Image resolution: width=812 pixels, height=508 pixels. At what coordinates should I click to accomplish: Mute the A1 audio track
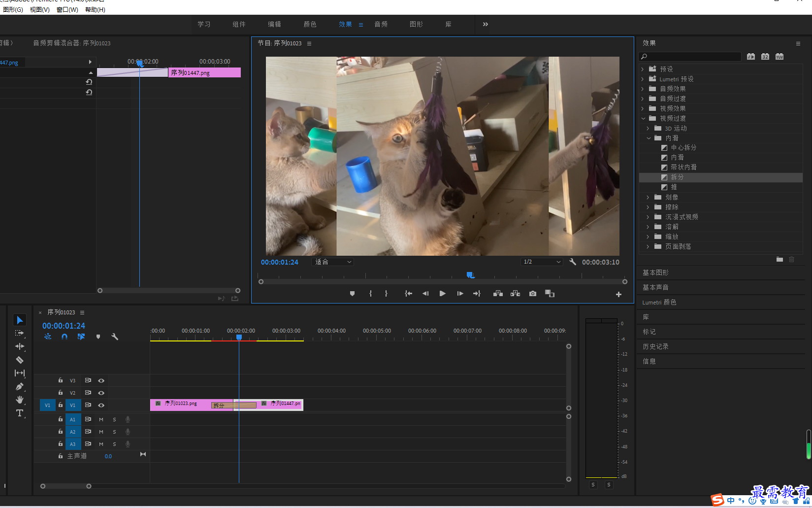point(101,419)
